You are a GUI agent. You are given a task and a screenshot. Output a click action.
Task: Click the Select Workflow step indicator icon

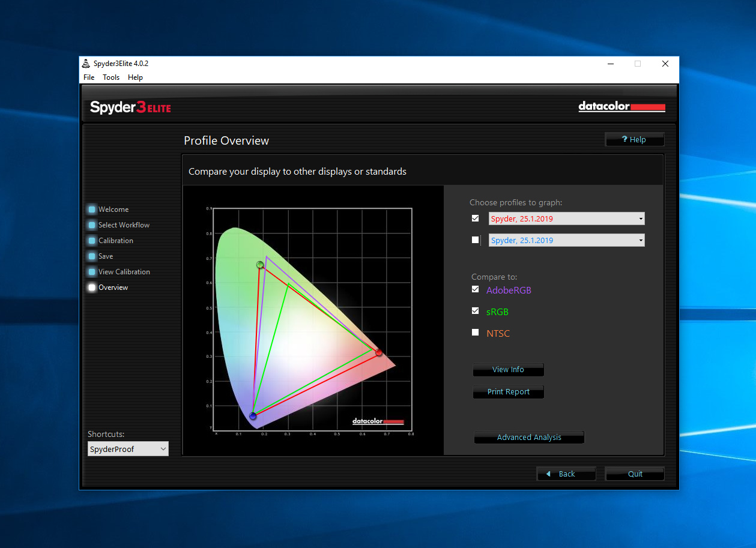91,225
